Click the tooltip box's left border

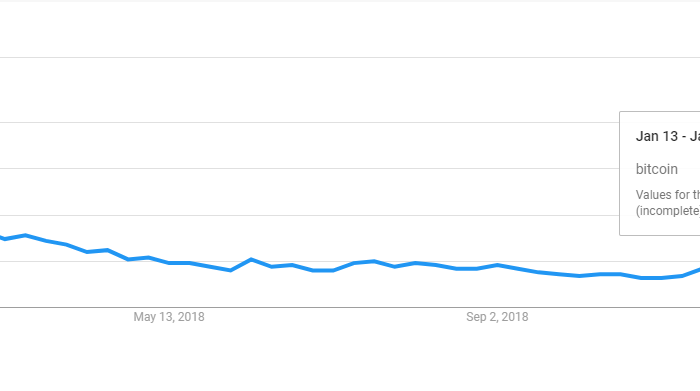click(620, 173)
